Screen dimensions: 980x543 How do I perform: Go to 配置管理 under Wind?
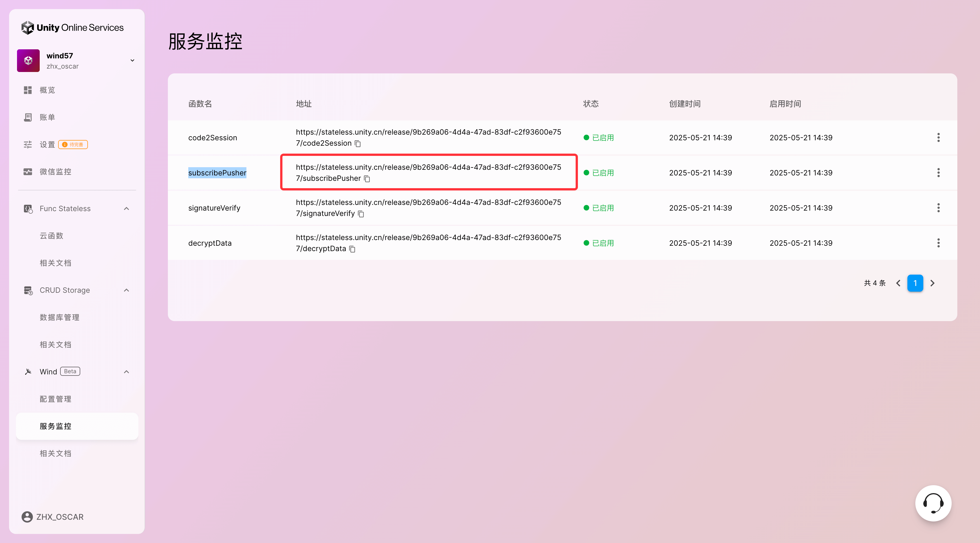(x=55, y=399)
